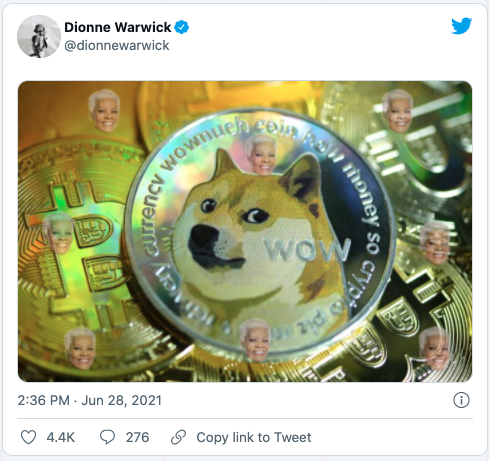Click the blue verified badge
Viewport: 490px width, 461px height.
point(181,27)
